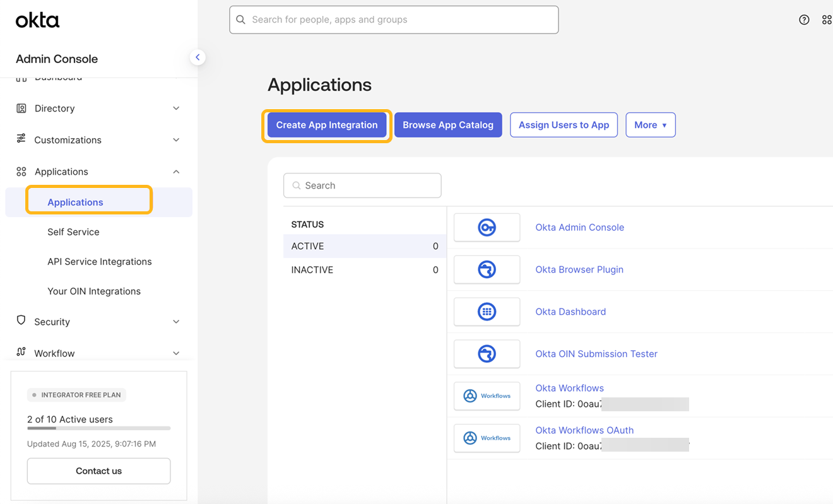Click the Okta Workflows OAuth app logo

coord(487,438)
